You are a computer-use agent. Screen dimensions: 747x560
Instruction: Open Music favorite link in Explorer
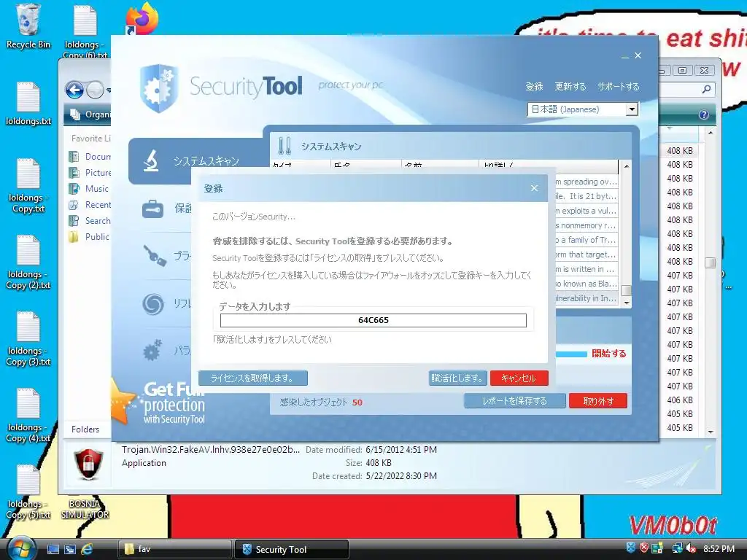88,189
